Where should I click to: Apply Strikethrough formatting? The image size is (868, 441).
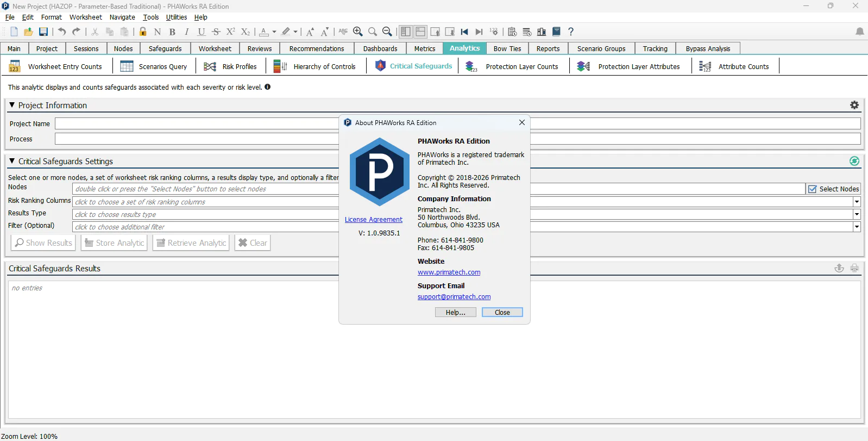(216, 32)
